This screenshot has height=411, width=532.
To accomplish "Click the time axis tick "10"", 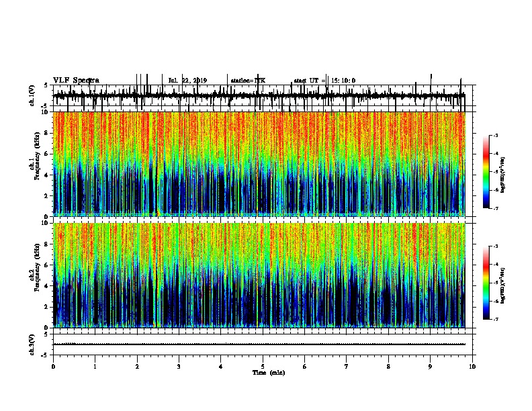I will point(472,367).
